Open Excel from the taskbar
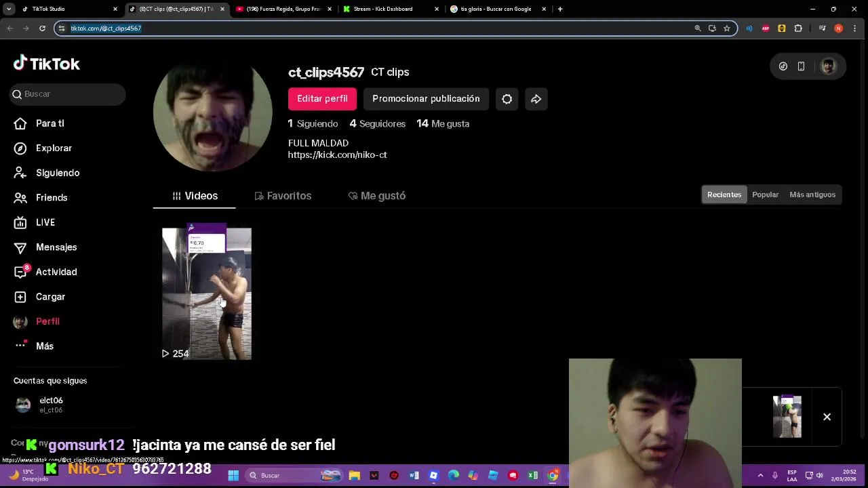The width and height of the screenshot is (868, 488). (533, 475)
